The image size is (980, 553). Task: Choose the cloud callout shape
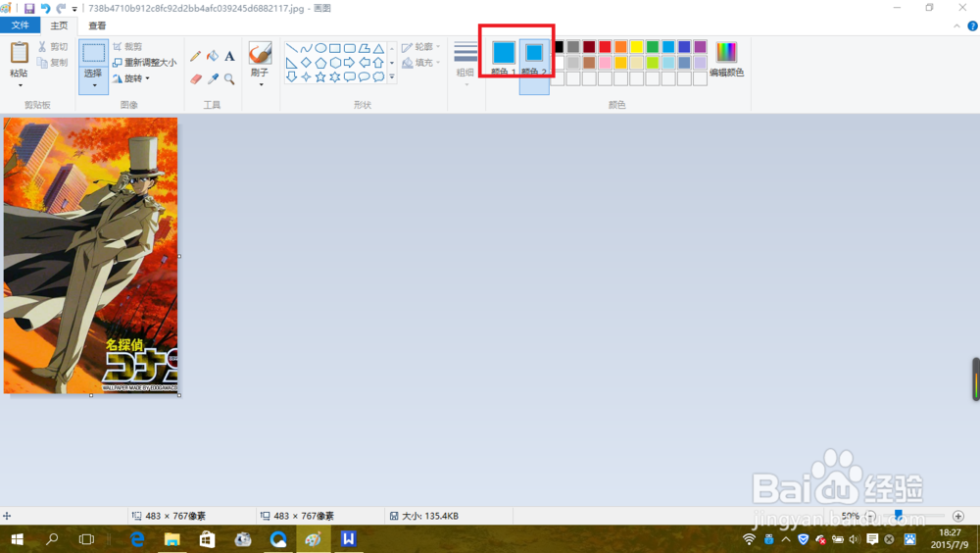pos(378,76)
